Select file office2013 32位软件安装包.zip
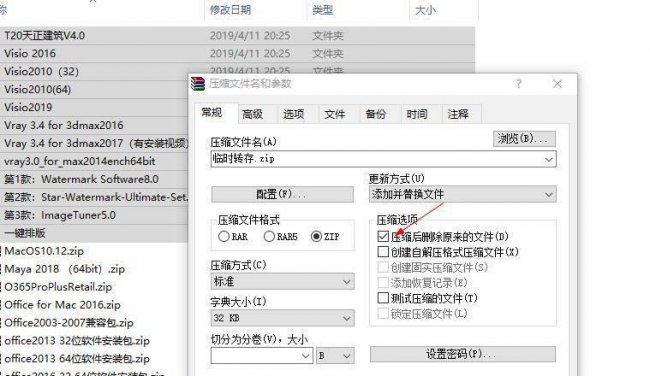The width and height of the screenshot is (650, 376). pyautogui.click(x=77, y=341)
